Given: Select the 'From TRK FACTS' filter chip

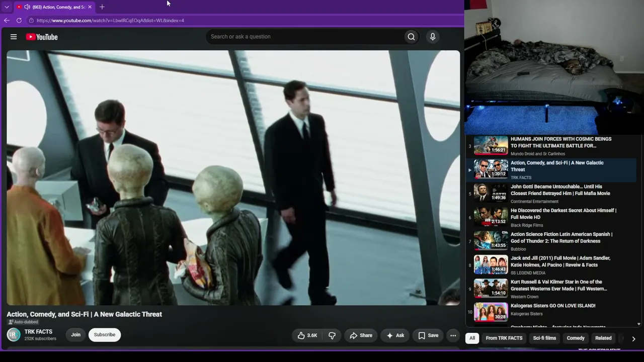Looking at the screenshot, I should tap(504, 338).
